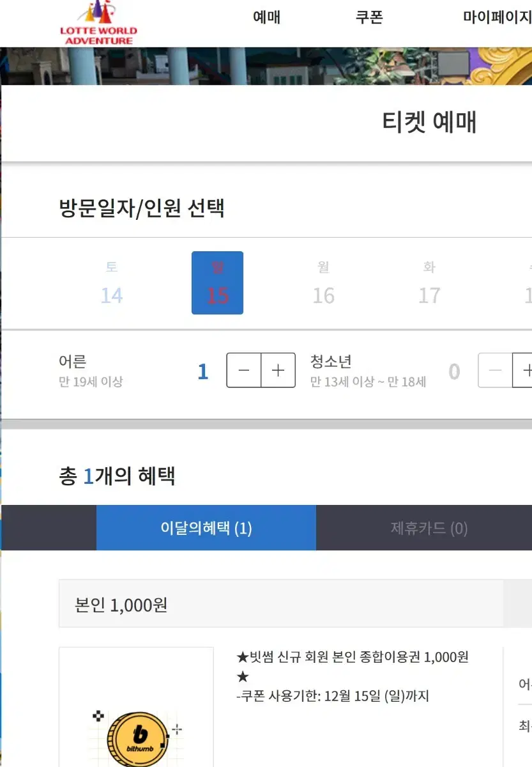Decrease 청소년 count with minus button
The width and height of the screenshot is (532, 767).
tap(496, 370)
